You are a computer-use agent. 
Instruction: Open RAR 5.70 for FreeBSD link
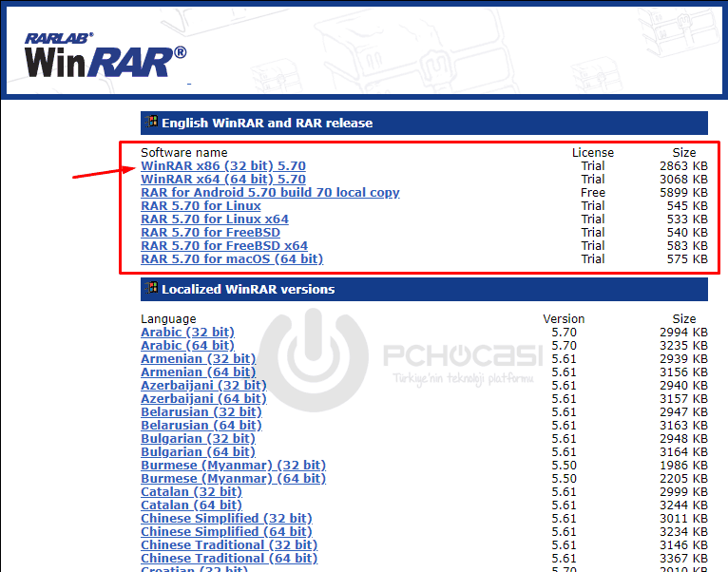(209, 233)
